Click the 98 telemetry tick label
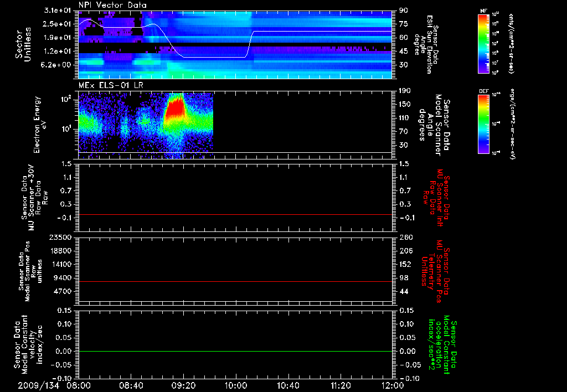Viewport: 567px width, 392px height. tap(403, 278)
